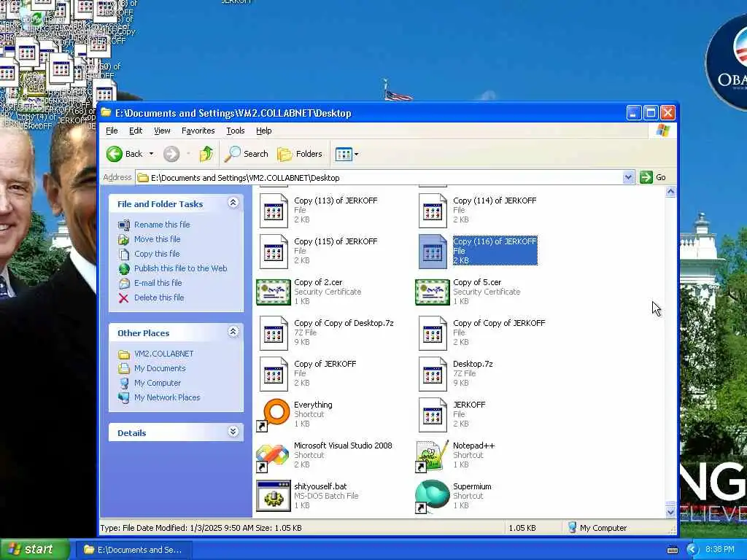Open the Edit menu
The width and height of the screenshot is (747, 560).
[x=136, y=131]
